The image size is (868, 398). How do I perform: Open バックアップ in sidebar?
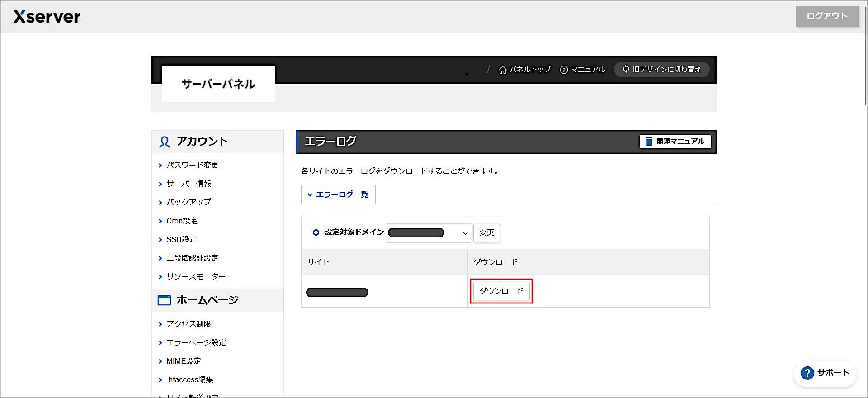(x=189, y=202)
